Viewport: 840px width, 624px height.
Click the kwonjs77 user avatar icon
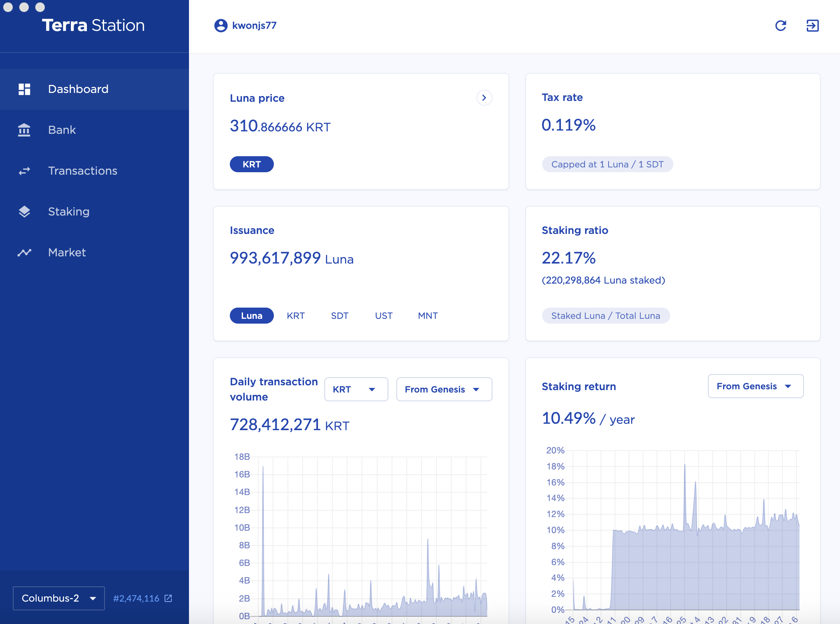(221, 26)
